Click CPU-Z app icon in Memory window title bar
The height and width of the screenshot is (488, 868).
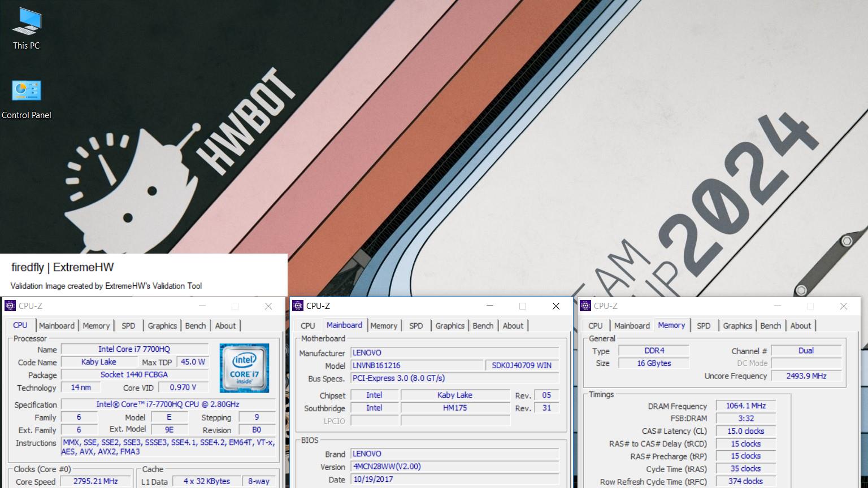click(585, 306)
